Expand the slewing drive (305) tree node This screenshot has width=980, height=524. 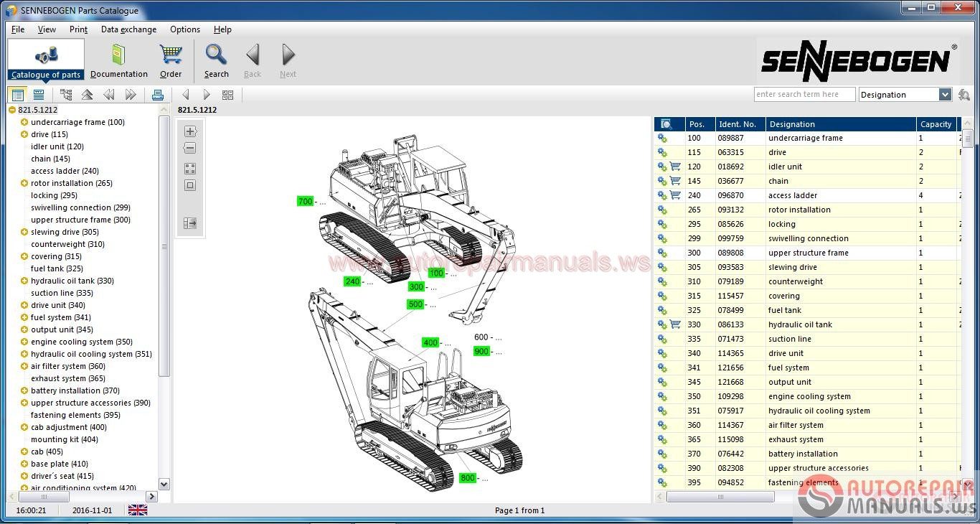(24, 232)
